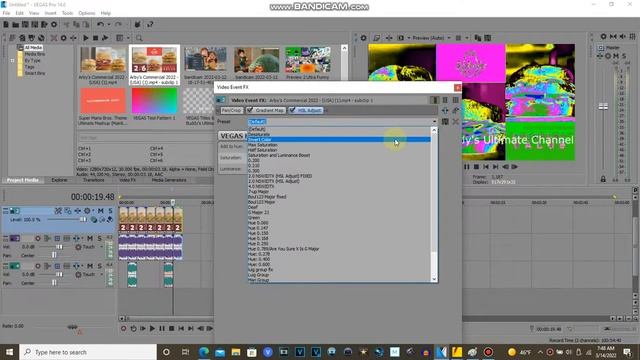Click the Compositing Mode icon on video track
This screenshot has height=360, width=640.
[x=94, y=220]
